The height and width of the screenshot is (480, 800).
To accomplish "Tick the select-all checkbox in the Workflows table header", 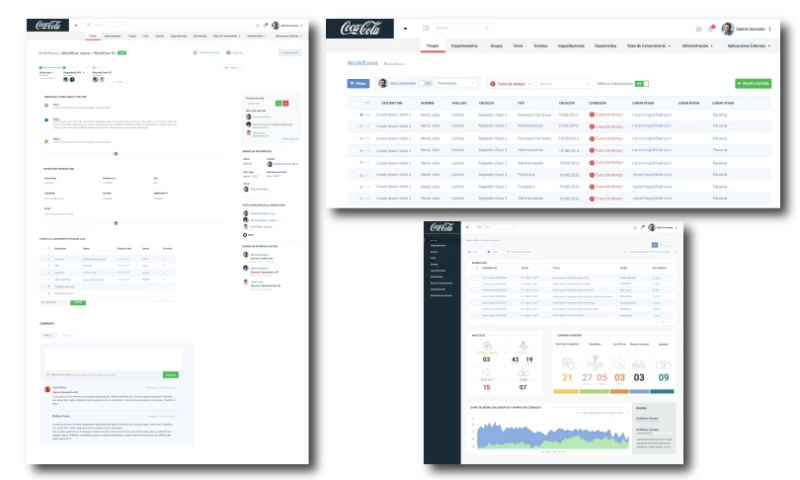I will tap(354, 103).
